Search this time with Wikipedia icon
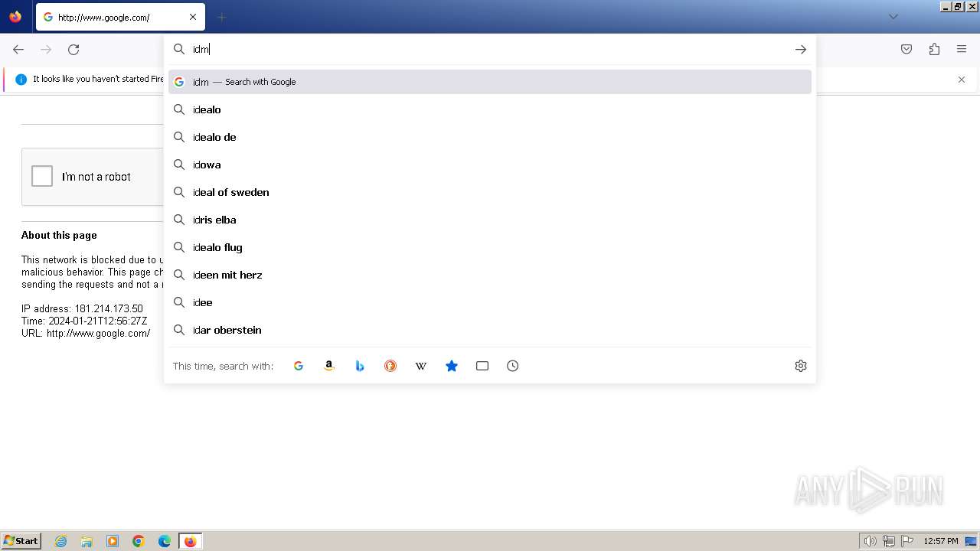The width and height of the screenshot is (980, 551). coord(421,366)
